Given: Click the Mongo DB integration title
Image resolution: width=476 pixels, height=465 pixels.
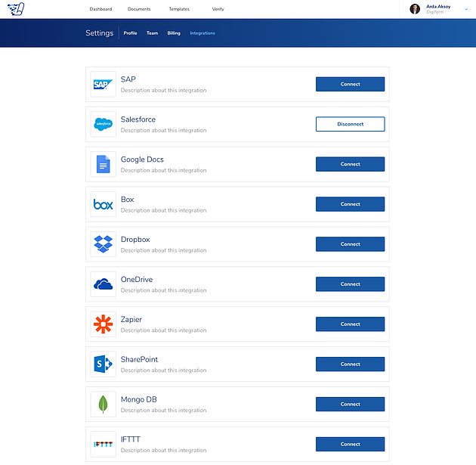Looking at the screenshot, I should tap(139, 400).
